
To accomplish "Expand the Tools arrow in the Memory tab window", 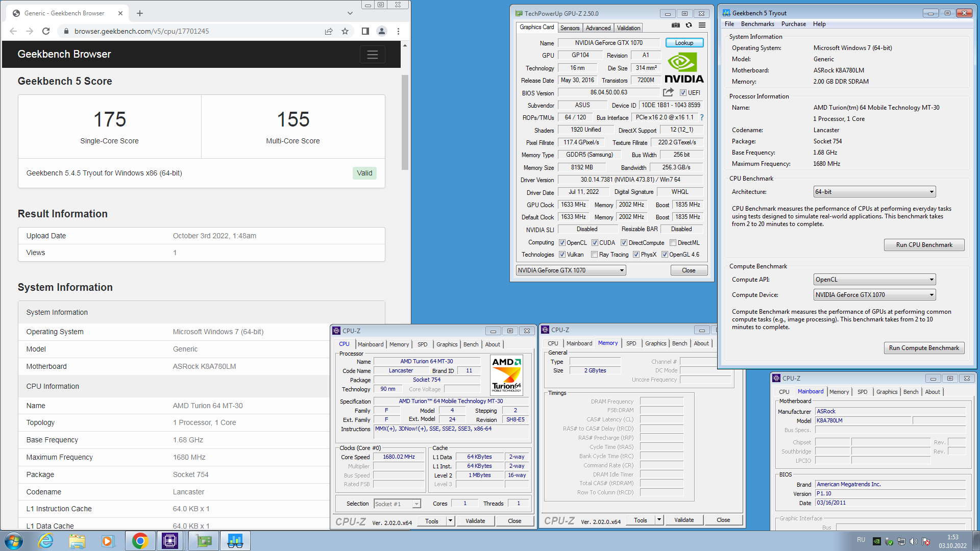I will pyautogui.click(x=659, y=520).
